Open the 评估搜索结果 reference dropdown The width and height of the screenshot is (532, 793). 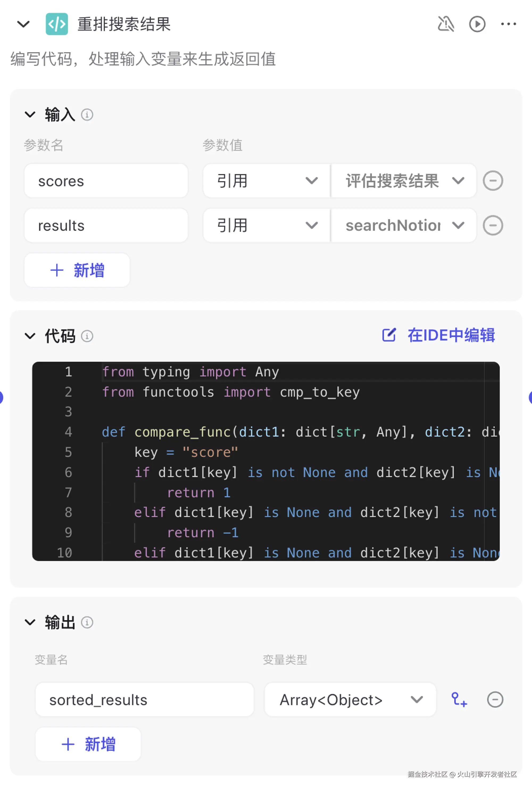tap(404, 181)
